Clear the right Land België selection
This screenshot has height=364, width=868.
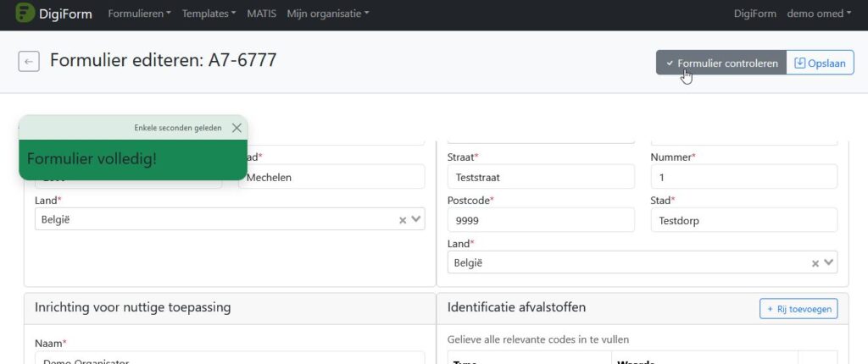tap(815, 262)
